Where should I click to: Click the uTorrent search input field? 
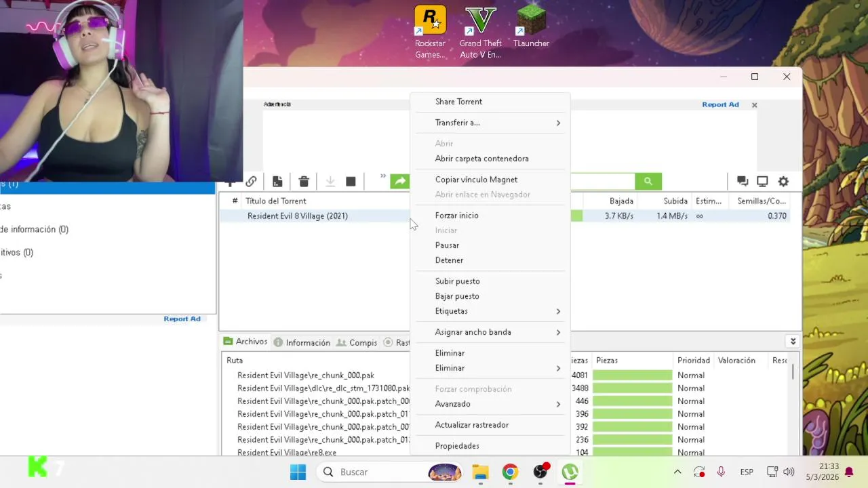pyautogui.click(x=602, y=181)
